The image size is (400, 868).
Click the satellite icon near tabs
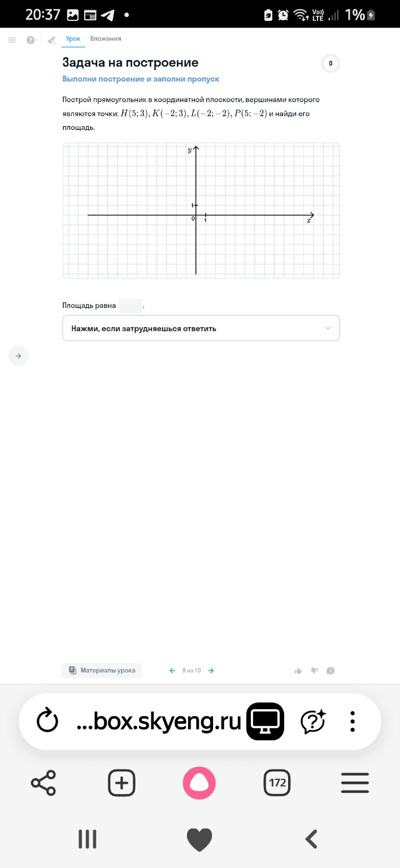click(52, 40)
